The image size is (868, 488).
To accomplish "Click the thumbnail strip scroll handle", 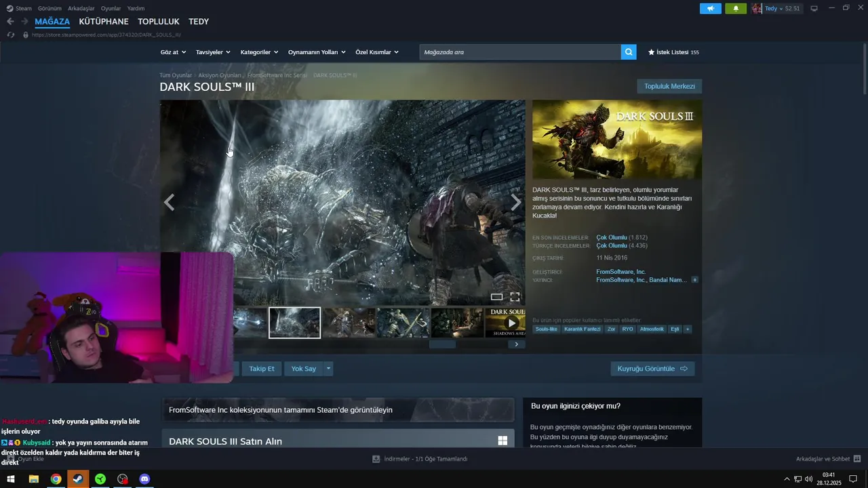I will [x=442, y=344].
